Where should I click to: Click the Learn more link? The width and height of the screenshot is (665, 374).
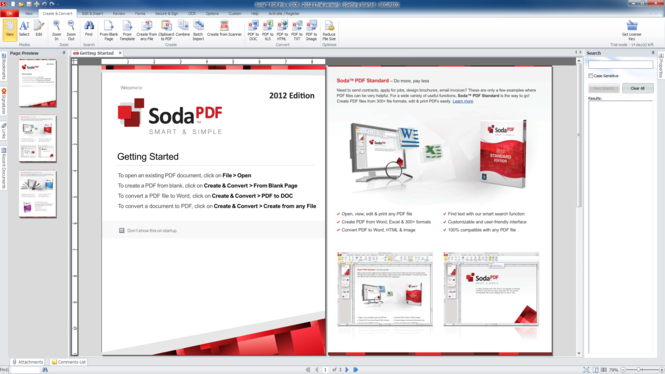[463, 101]
